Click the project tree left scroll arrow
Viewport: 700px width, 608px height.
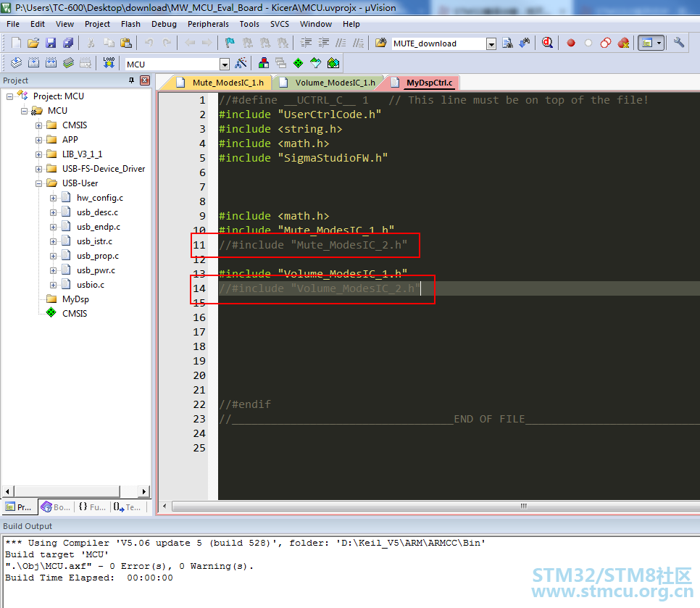coord(7,491)
